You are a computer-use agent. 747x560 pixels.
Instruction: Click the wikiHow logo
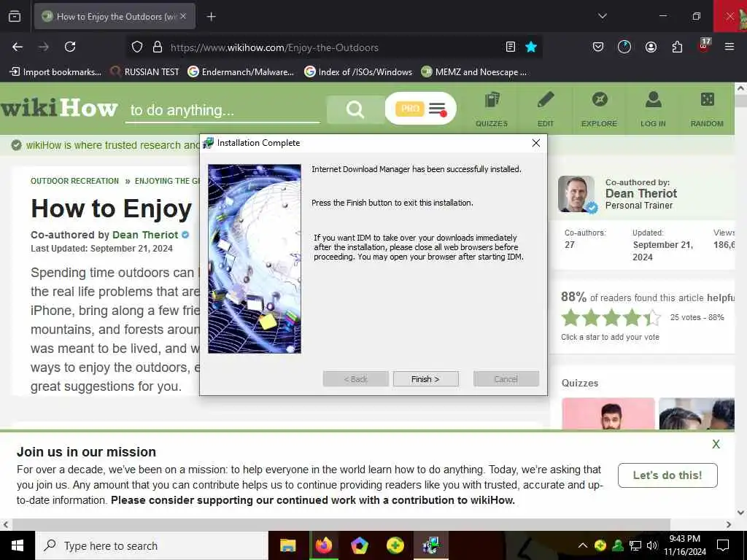(59, 108)
